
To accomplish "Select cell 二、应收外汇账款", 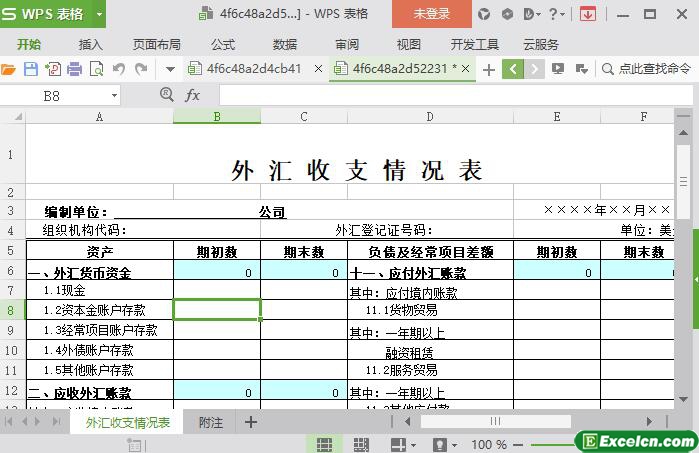I will [x=99, y=390].
